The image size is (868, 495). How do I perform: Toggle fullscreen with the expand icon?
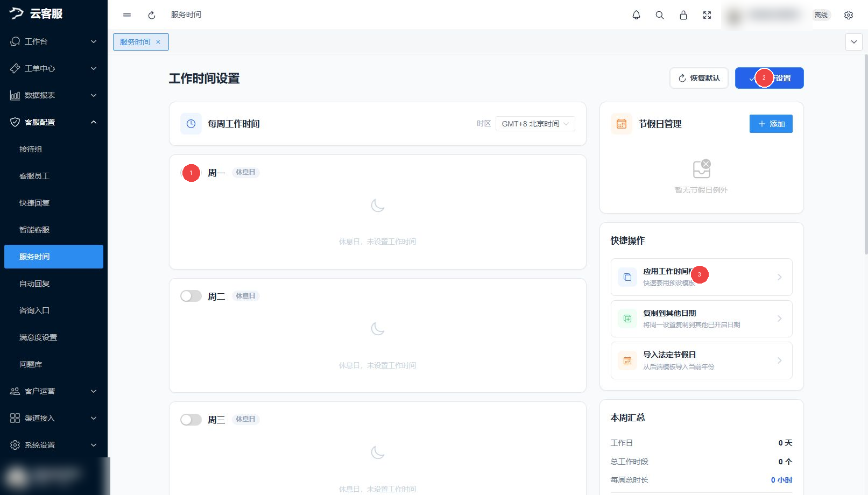pos(707,15)
